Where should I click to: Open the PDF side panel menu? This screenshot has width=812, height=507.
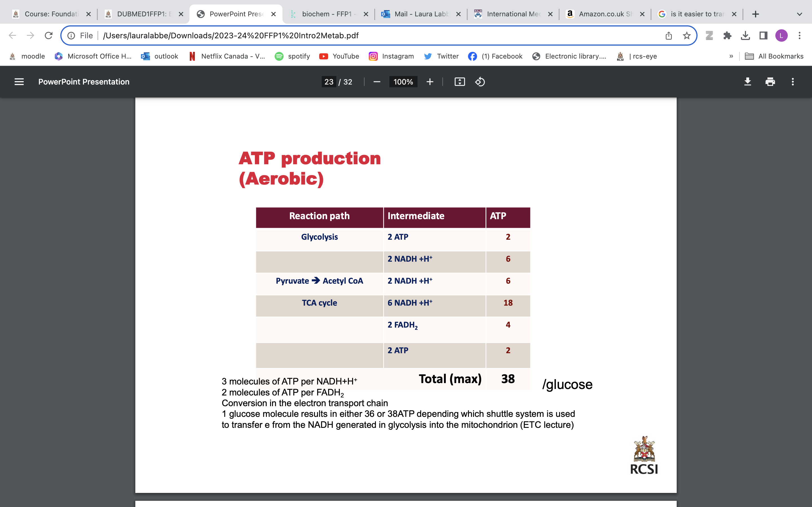click(x=19, y=81)
